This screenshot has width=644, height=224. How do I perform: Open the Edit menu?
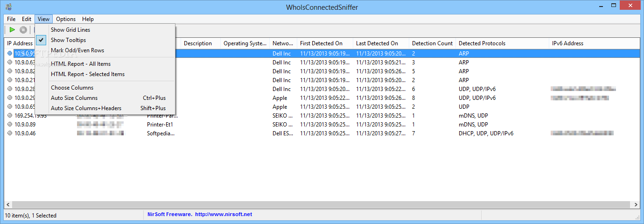click(27, 19)
